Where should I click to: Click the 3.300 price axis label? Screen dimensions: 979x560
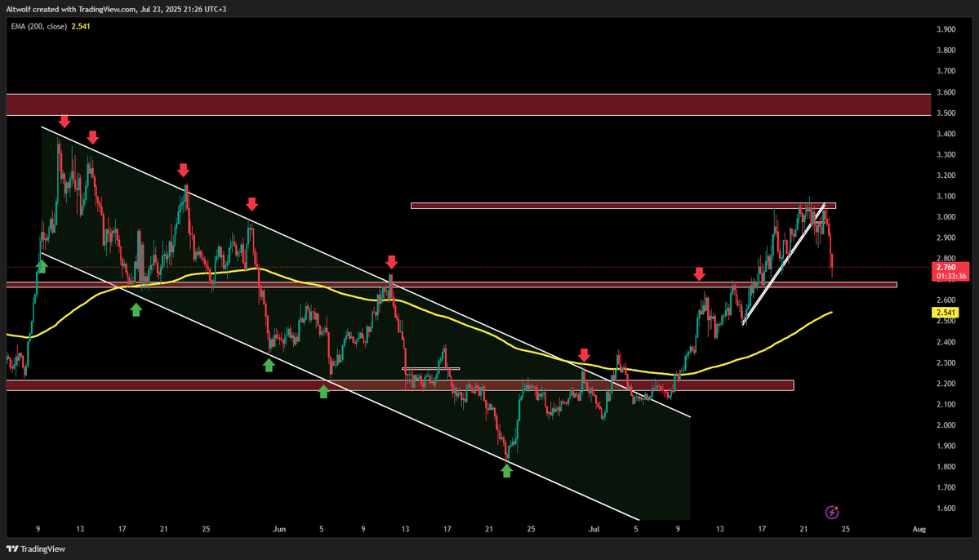pos(946,155)
